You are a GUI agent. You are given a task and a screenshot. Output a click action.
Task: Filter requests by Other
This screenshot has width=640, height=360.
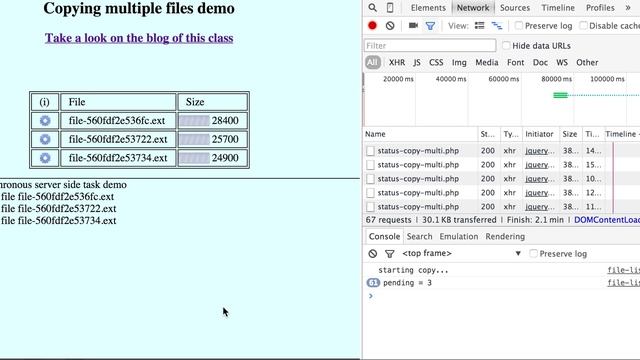(587, 62)
